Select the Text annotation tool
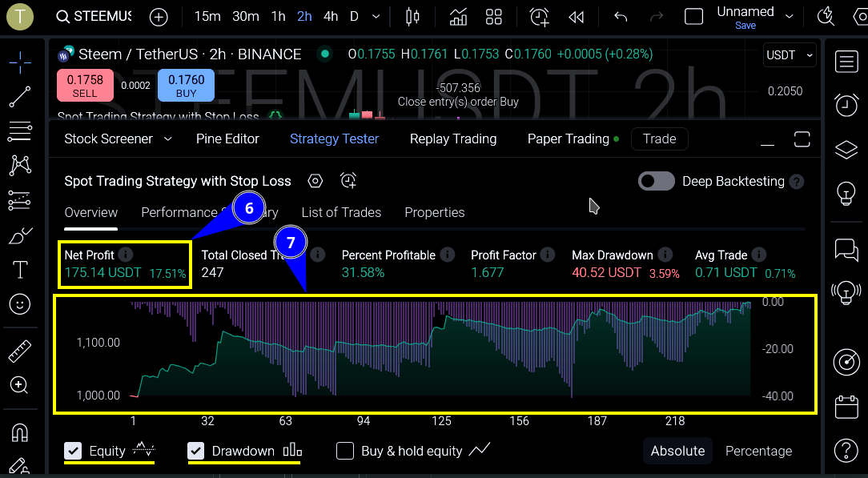Image resolution: width=868 pixels, height=478 pixels. [x=20, y=270]
